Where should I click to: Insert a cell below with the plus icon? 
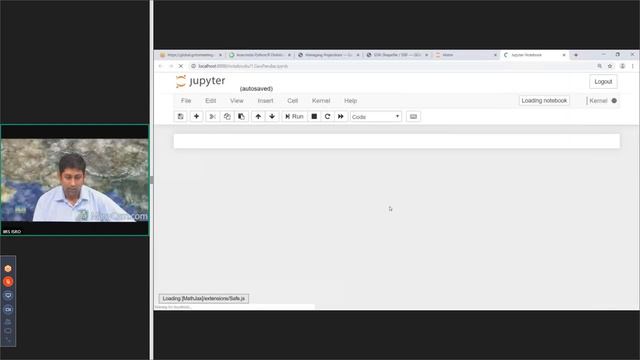click(x=196, y=116)
